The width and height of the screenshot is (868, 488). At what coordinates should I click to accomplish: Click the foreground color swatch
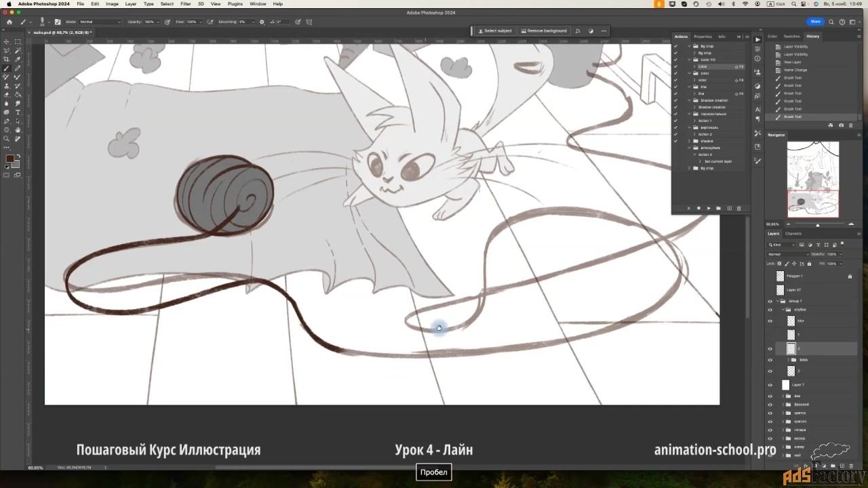pos(10,158)
